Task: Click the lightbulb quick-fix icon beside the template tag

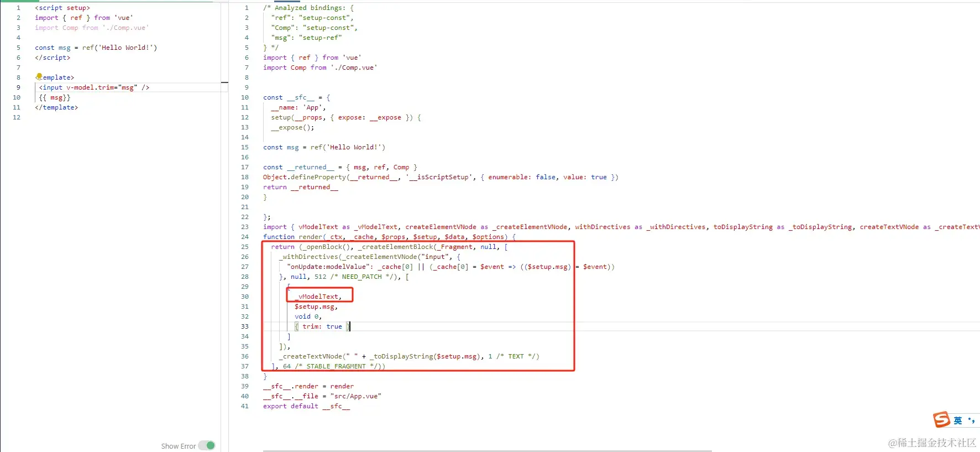Action: tap(39, 77)
